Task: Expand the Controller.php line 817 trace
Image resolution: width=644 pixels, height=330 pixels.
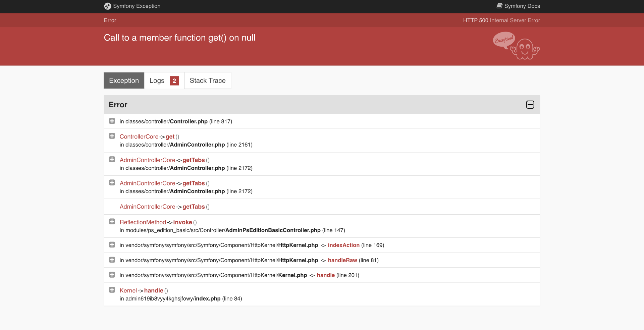Action: (112, 121)
